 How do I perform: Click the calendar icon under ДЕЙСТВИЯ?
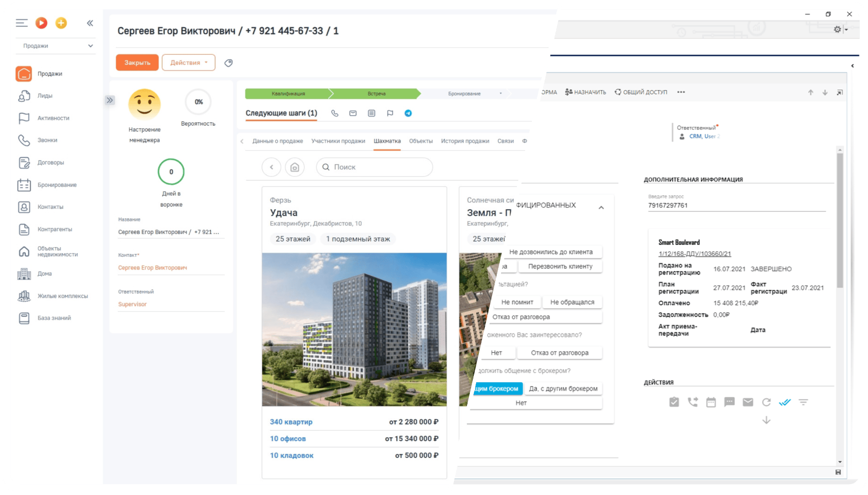pyautogui.click(x=711, y=402)
